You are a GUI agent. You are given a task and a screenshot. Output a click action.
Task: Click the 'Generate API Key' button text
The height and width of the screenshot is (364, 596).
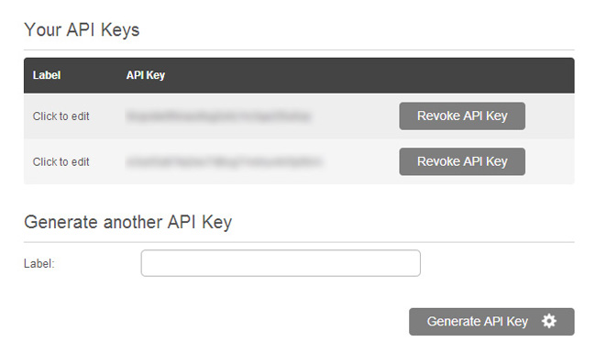click(478, 322)
